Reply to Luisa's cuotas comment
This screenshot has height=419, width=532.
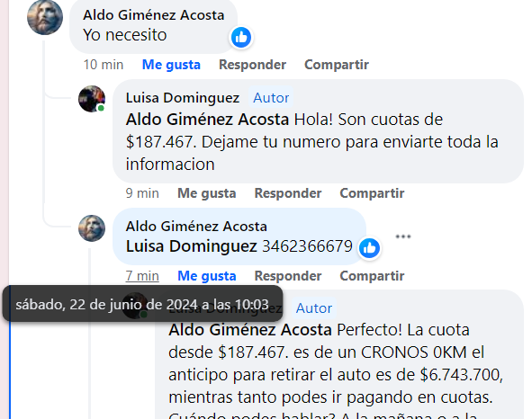tap(288, 193)
